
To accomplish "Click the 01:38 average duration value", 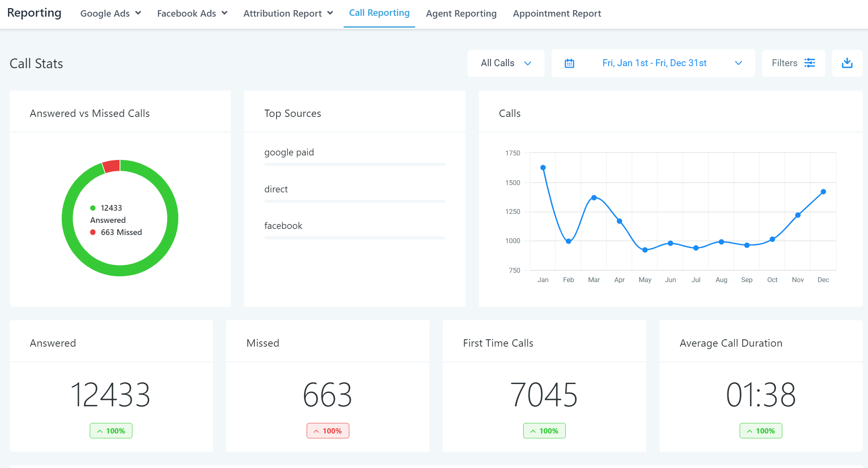I will 761,395.
